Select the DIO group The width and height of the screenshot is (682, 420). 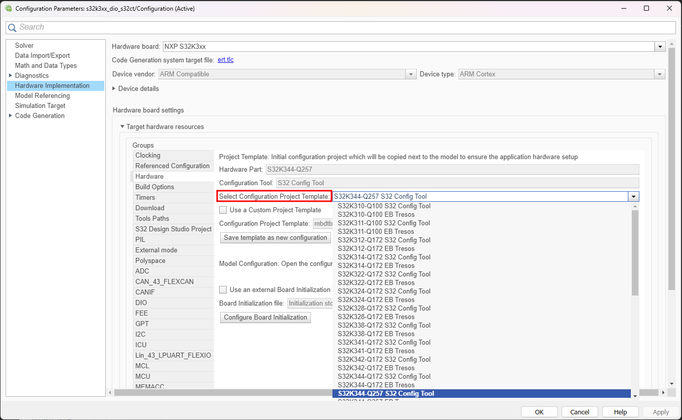click(173, 303)
